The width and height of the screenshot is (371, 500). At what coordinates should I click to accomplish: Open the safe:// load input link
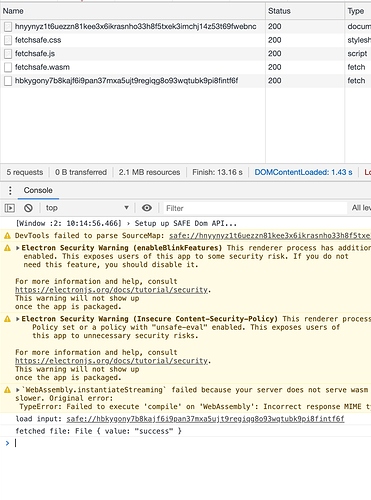pos(205,419)
